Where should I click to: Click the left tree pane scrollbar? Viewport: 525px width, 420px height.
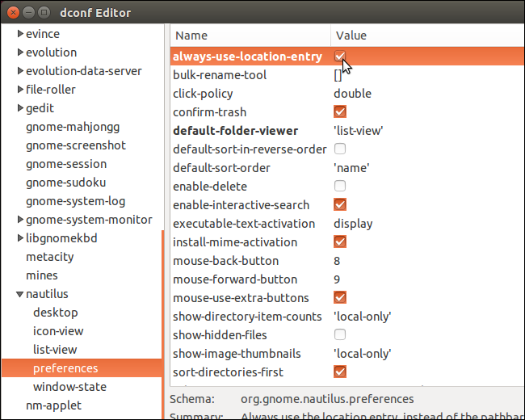pos(163,324)
